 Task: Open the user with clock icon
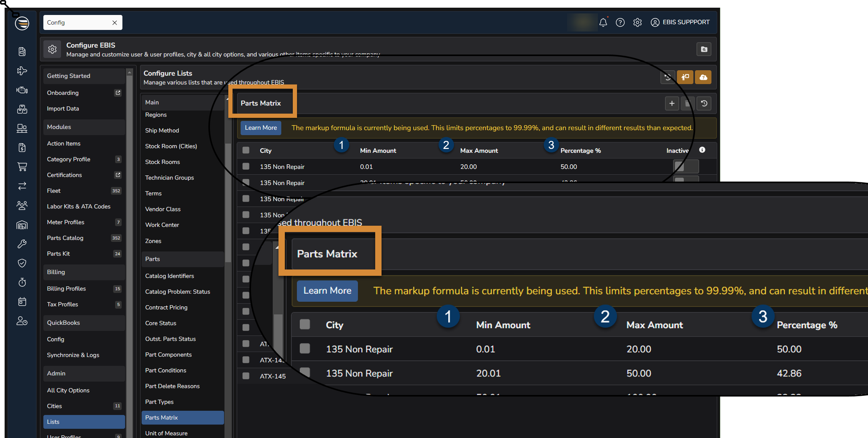pos(22,321)
